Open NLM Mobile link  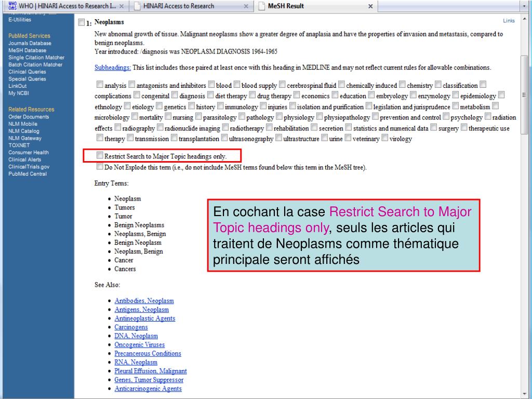[23, 124]
